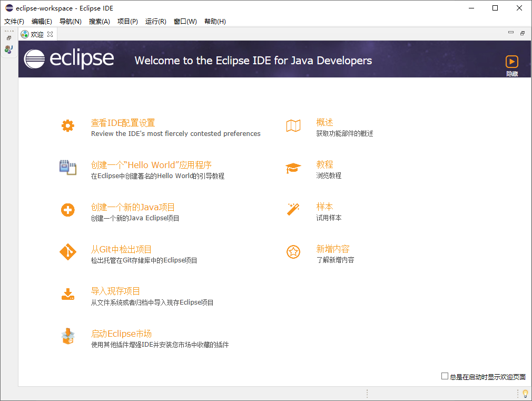
Task: Click description 从文件系统或者归档中导入现存Eclipse项目
Action: [152, 302]
